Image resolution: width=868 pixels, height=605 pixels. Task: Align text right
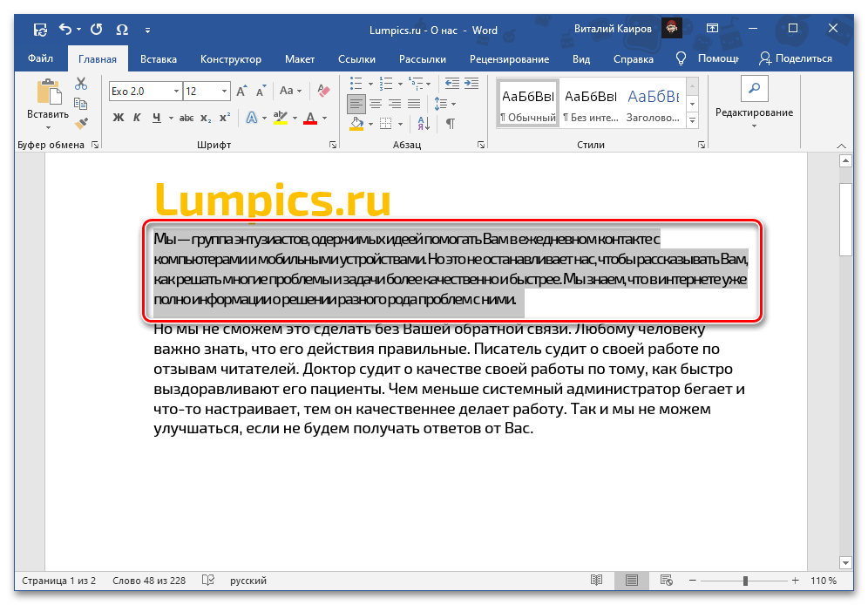pyautogui.click(x=395, y=104)
